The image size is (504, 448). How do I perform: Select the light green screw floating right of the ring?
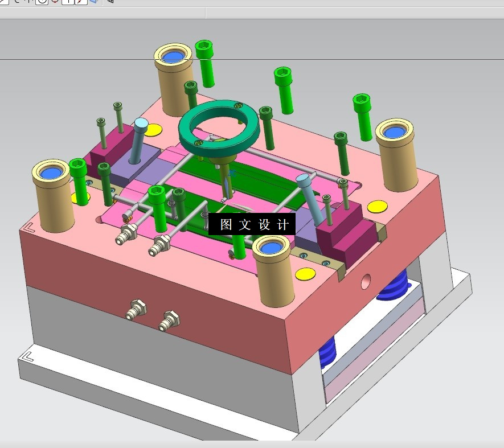point(284,91)
